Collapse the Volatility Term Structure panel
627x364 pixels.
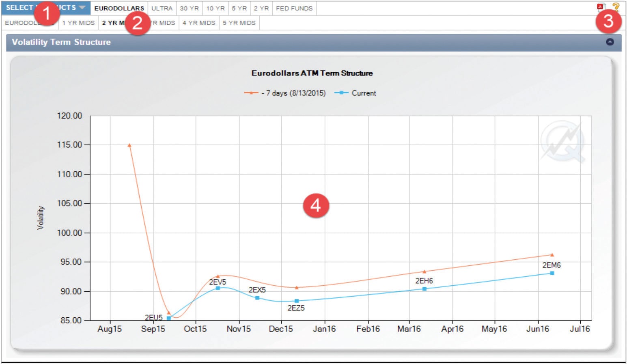pyautogui.click(x=610, y=42)
